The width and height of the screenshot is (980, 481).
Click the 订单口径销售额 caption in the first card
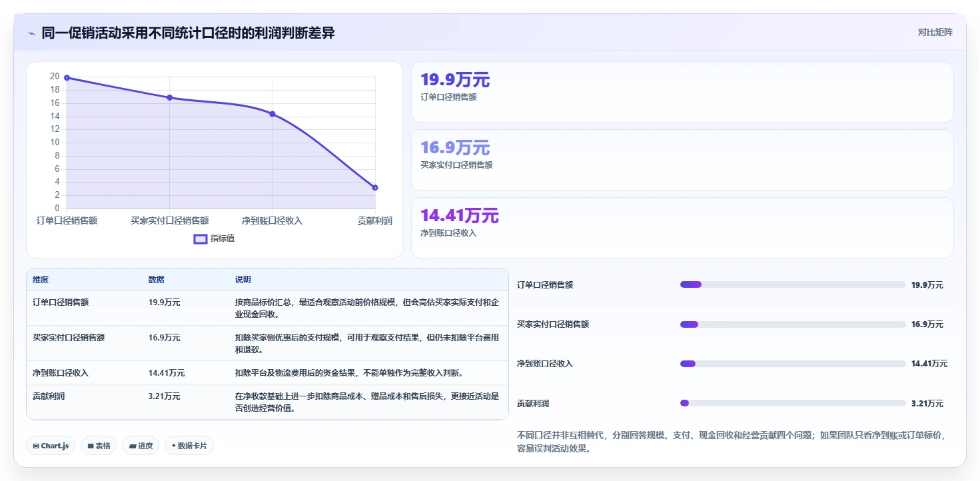click(448, 97)
